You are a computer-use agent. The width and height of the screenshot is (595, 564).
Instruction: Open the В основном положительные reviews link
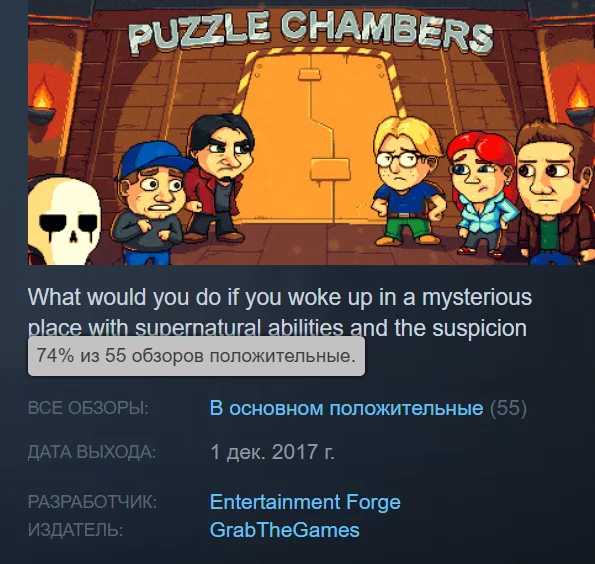(346, 408)
